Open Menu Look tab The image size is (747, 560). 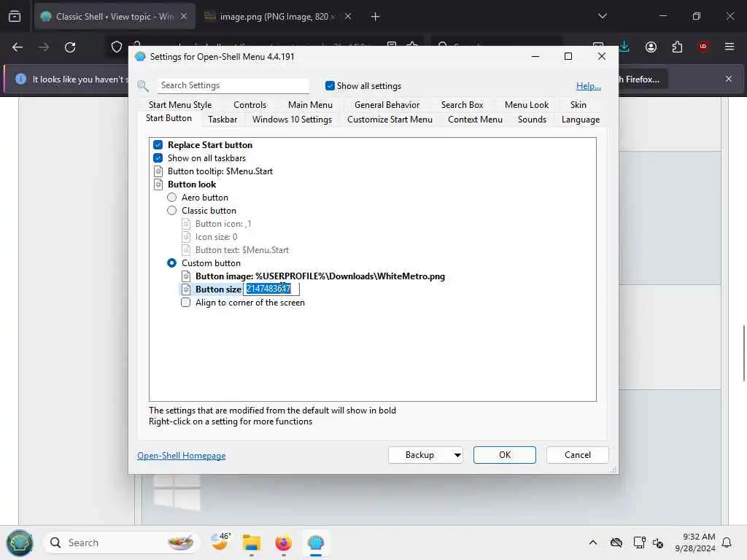[x=527, y=105]
